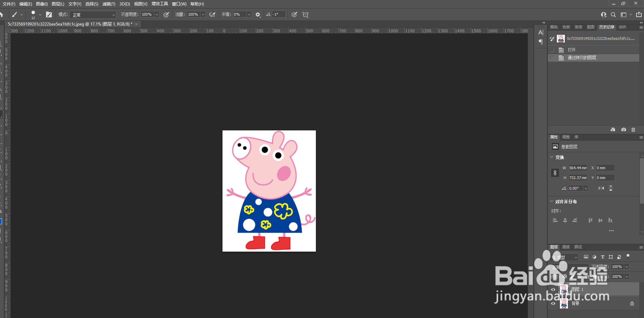Open smoothing options gear icon
Image resolution: width=644 pixels, height=318 pixels.
click(x=258, y=15)
